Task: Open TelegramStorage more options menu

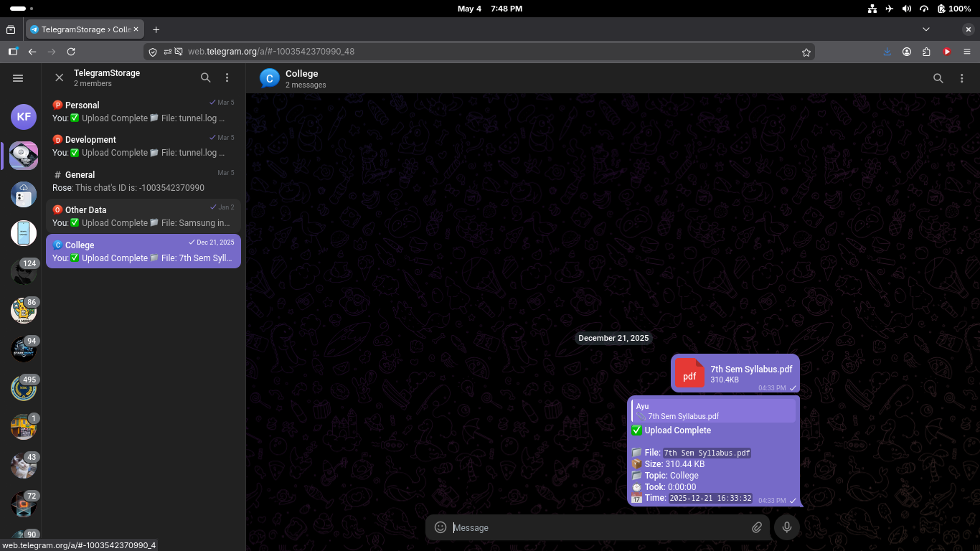Action: click(227, 77)
